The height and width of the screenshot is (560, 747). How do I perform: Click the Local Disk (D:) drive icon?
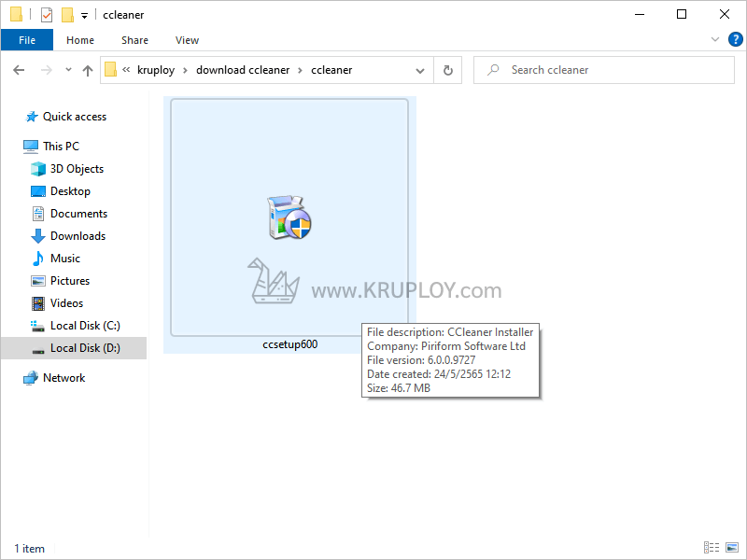pos(38,351)
